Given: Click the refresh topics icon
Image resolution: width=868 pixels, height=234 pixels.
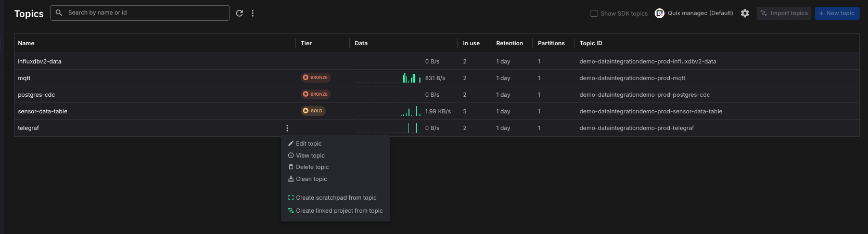Looking at the screenshot, I should pyautogui.click(x=239, y=13).
